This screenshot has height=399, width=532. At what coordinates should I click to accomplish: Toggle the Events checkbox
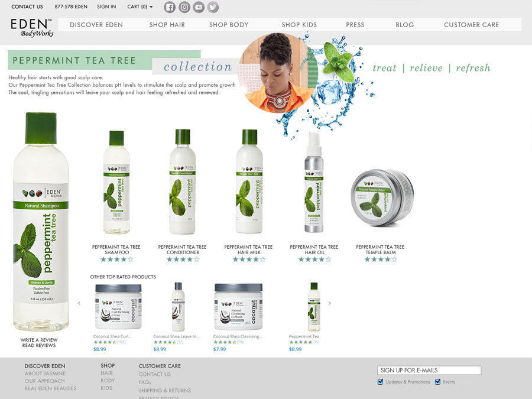[437, 382]
